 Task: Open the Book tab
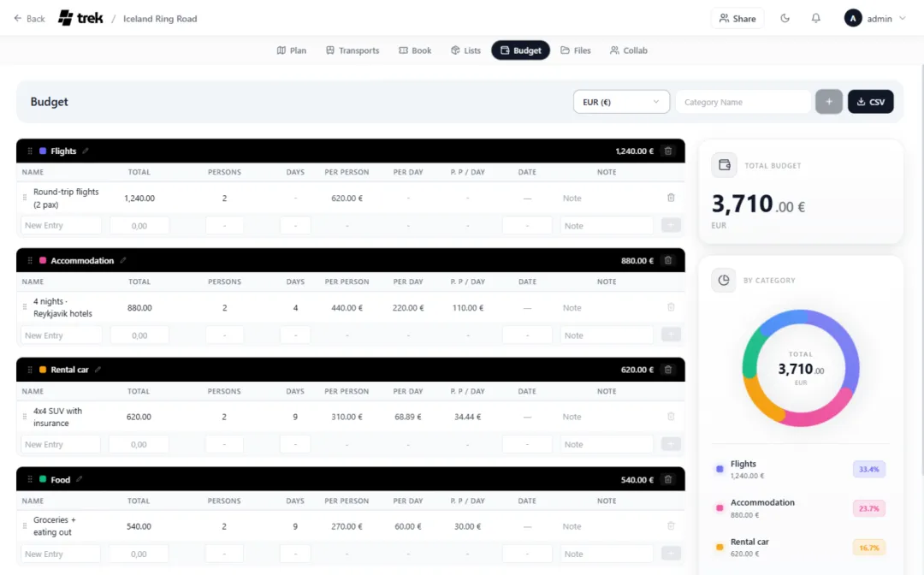point(415,50)
